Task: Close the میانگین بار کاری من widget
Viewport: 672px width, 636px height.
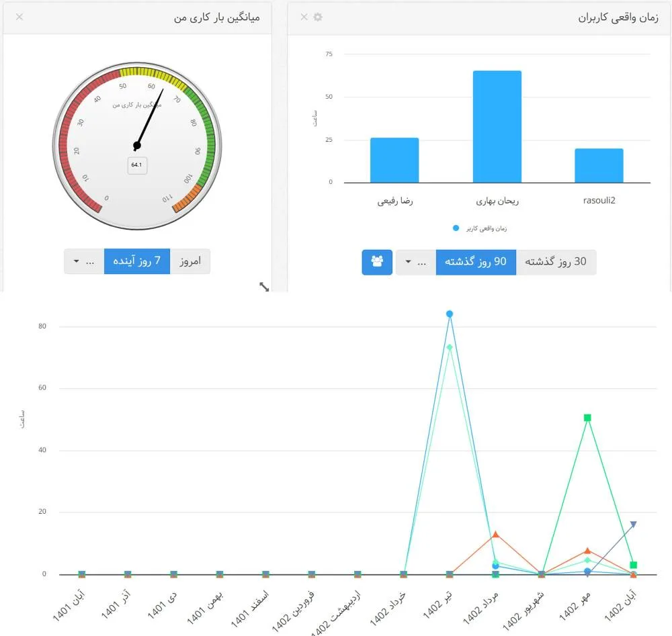Action: (19, 17)
